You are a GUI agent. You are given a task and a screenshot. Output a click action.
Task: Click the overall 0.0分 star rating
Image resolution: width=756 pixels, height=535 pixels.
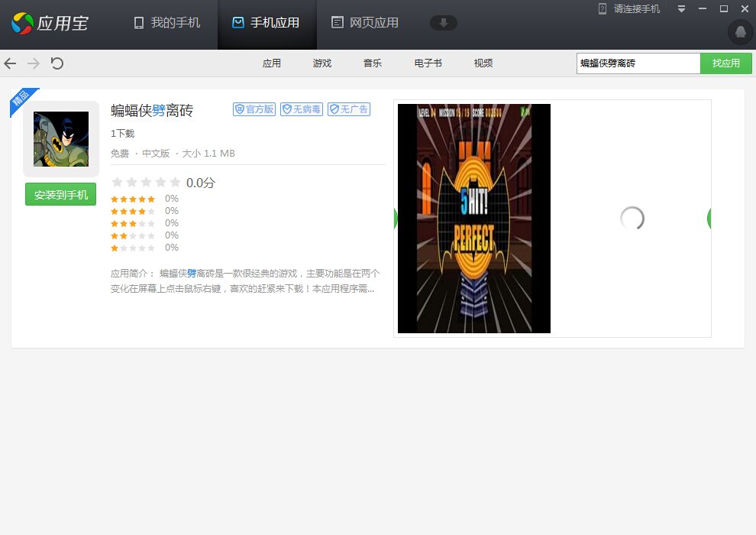coord(163,183)
